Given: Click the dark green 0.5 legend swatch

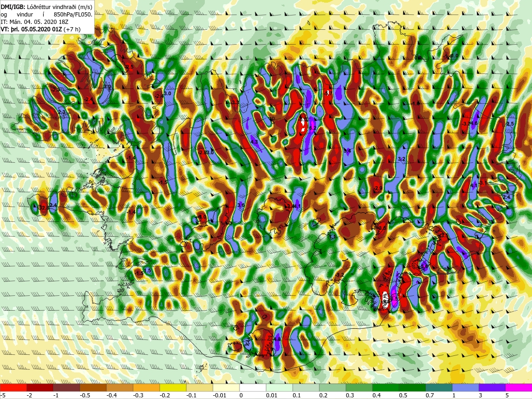Looking at the screenshot, I should click(412, 388).
